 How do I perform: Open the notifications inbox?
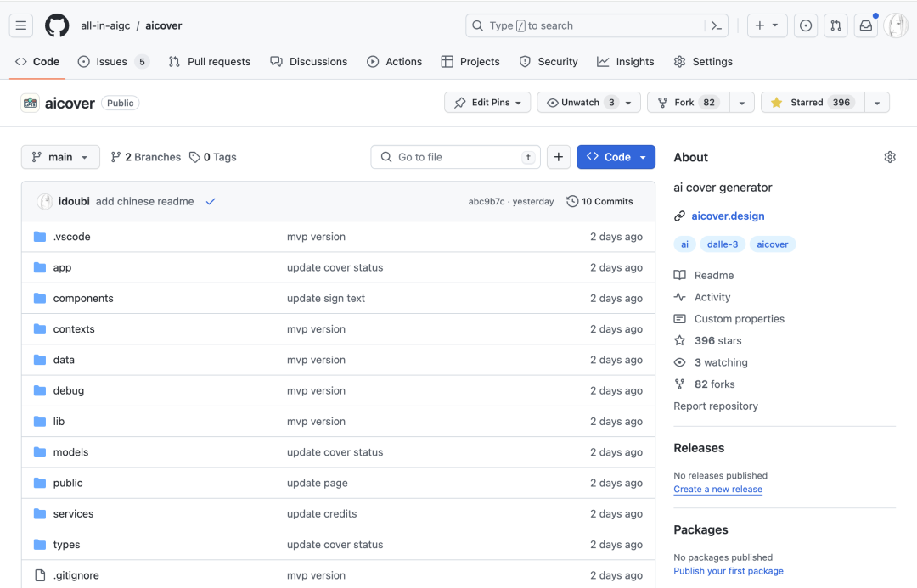(865, 25)
